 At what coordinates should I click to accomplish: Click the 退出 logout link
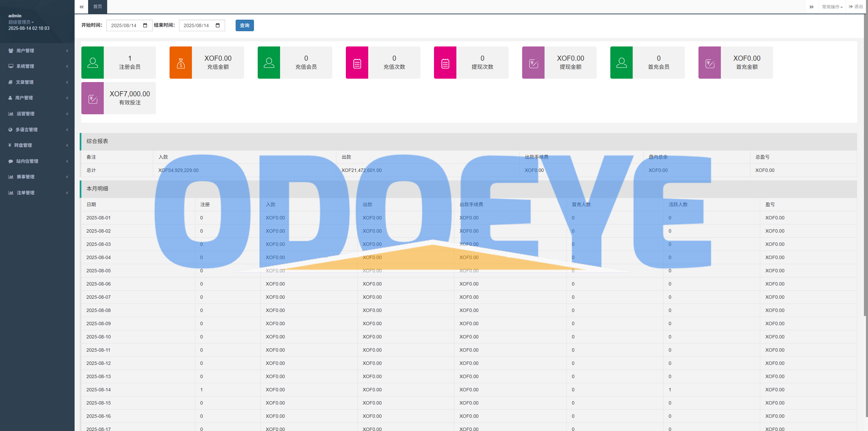click(x=856, y=7)
